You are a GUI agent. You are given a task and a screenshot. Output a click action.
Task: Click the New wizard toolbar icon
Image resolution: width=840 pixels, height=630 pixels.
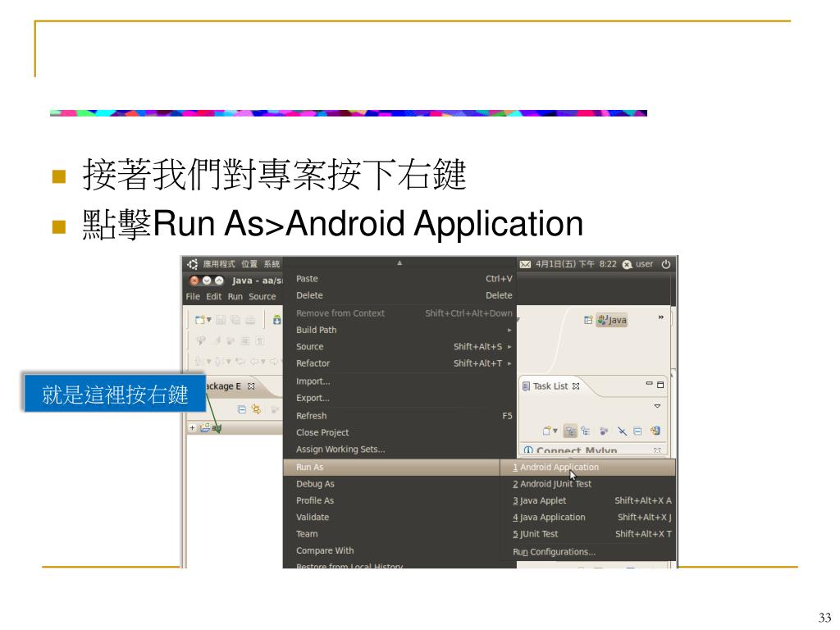200,320
